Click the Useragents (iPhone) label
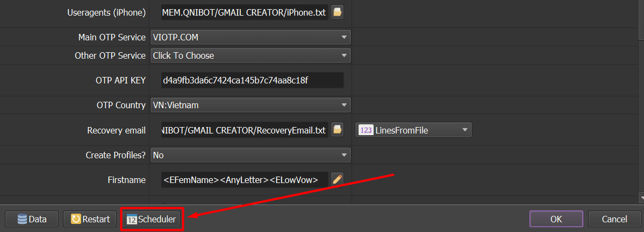Image resolution: width=644 pixels, height=232 pixels. [x=106, y=13]
